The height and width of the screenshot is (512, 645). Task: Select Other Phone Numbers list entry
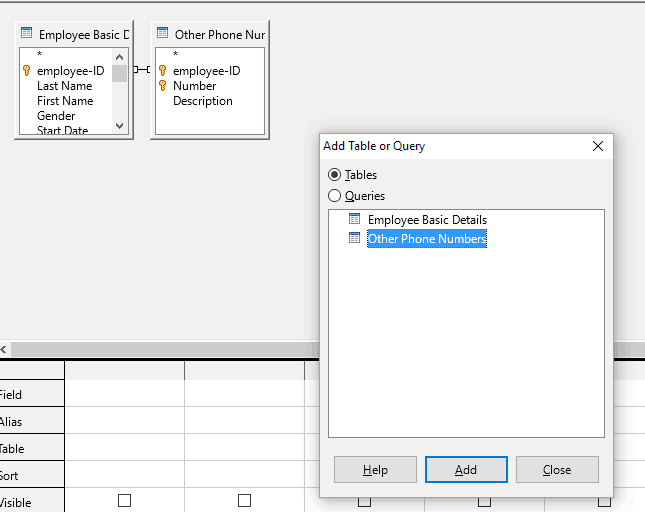pos(427,239)
